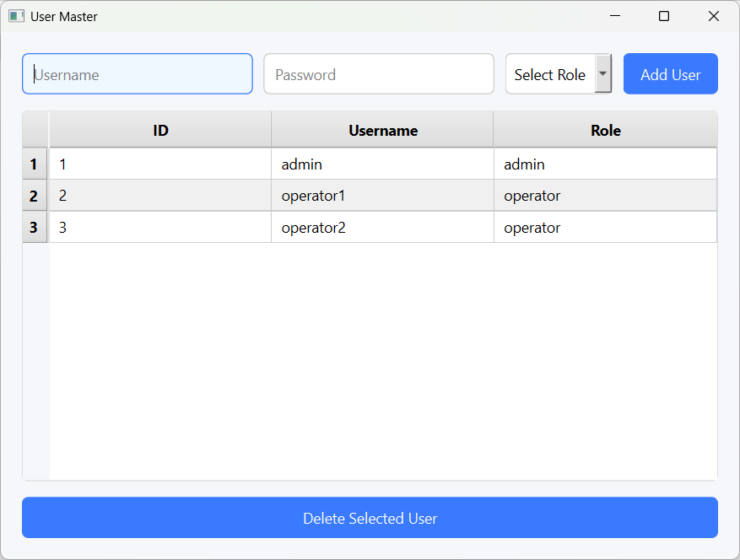Select the table's top-left corner select-all button
The width and height of the screenshot is (740, 560).
(35, 130)
